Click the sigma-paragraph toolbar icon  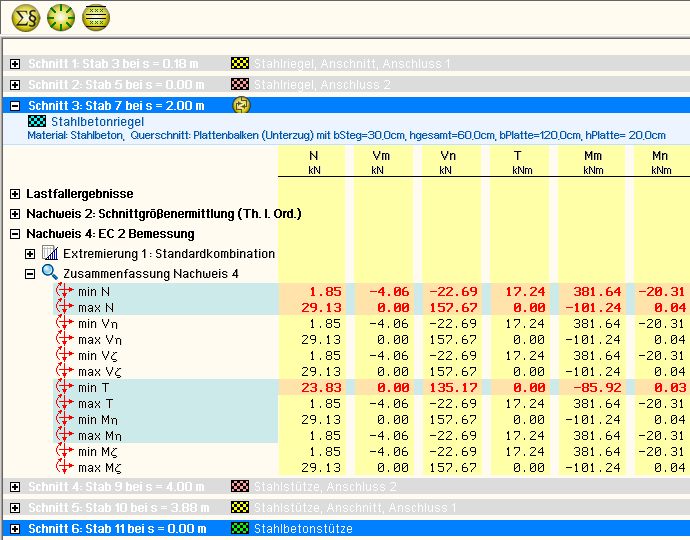click(x=26, y=17)
